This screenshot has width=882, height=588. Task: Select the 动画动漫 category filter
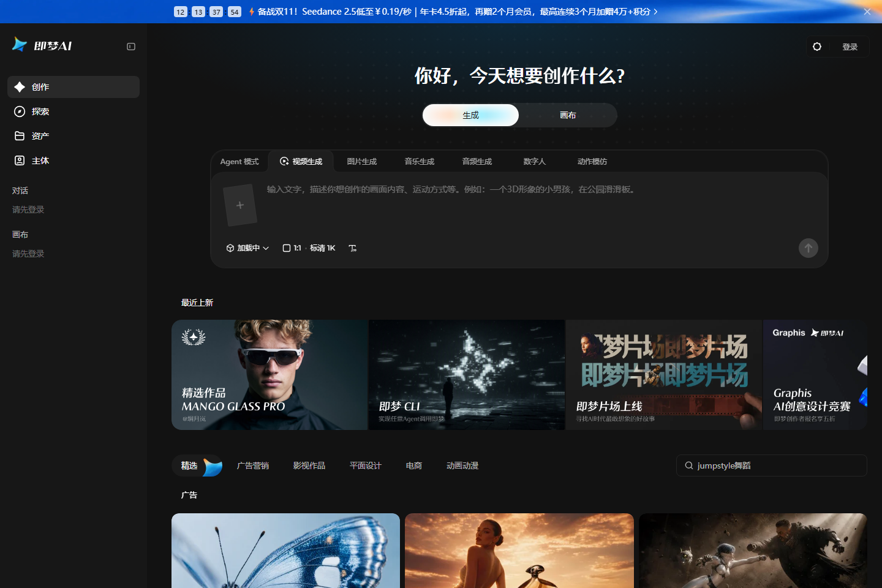[462, 466]
